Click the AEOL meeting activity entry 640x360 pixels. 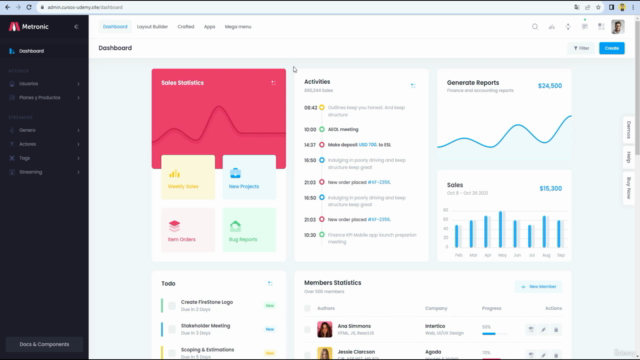[343, 129]
